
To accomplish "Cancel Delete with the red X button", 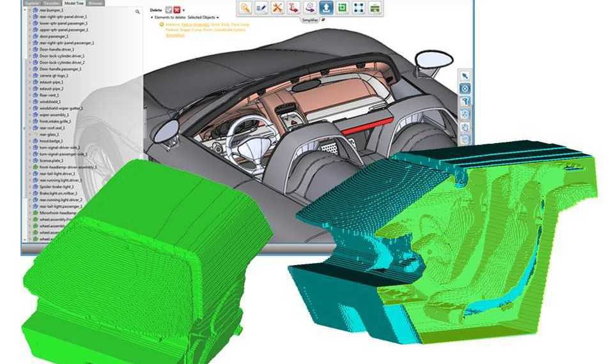I will 177,10.
